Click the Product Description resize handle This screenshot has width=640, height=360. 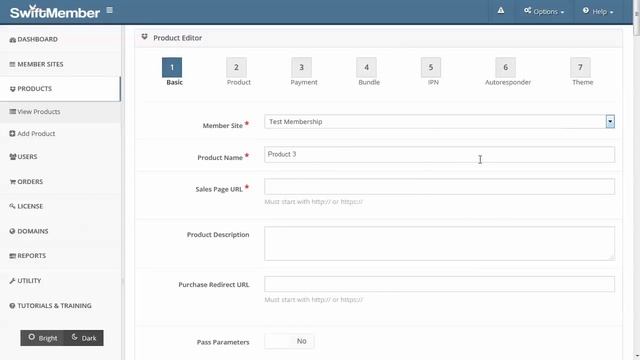(611, 257)
